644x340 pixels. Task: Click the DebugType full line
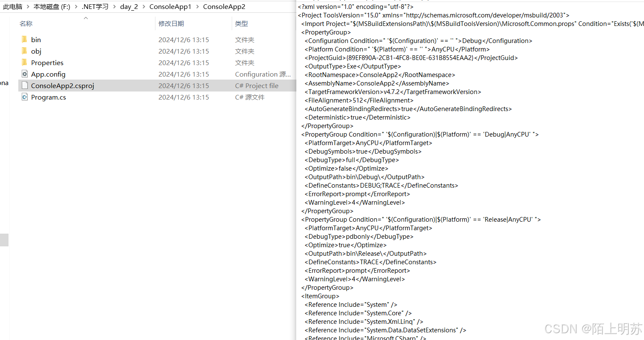click(x=352, y=160)
